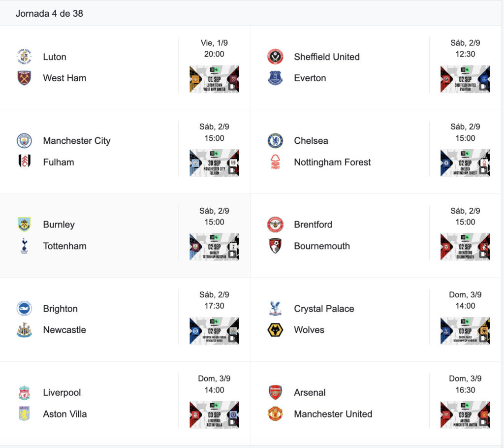Click the West Ham club crest
The width and height of the screenshot is (504, 448).
pyautogui.click(x=24, y=78)
